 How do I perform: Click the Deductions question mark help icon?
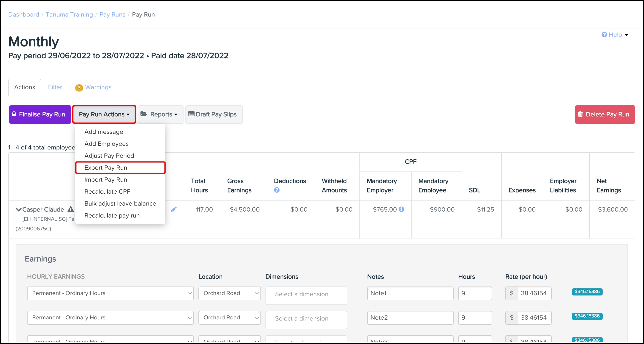coord(277,190)
